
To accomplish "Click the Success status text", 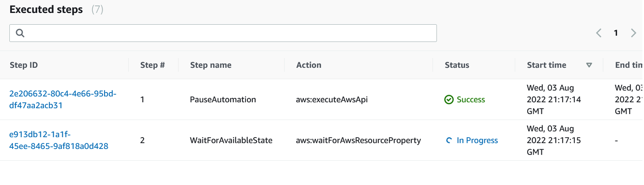I will 471,100.
